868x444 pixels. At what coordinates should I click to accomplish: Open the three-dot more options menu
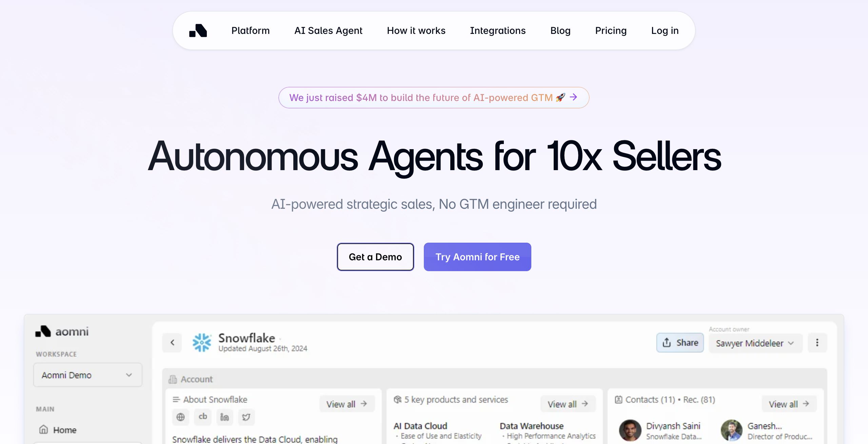pyautogui.click(x=817, y=343)
